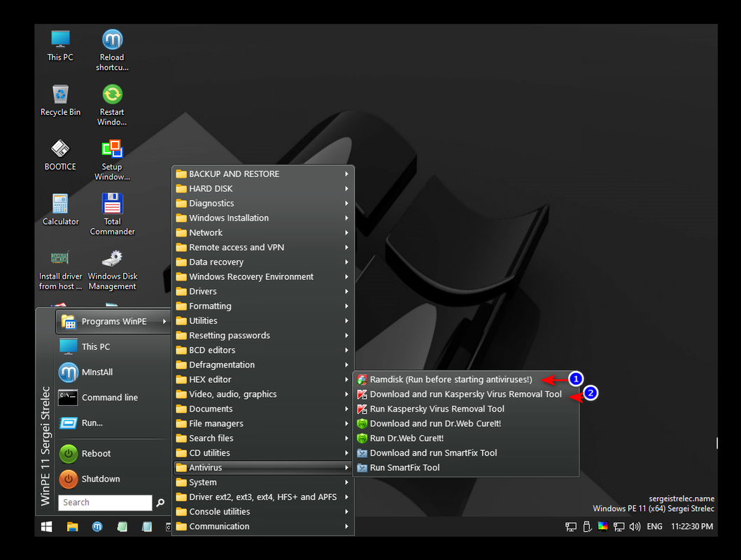
Task: Expand the BACKUP AND RESTORE folder
Action: click(263, 174)
